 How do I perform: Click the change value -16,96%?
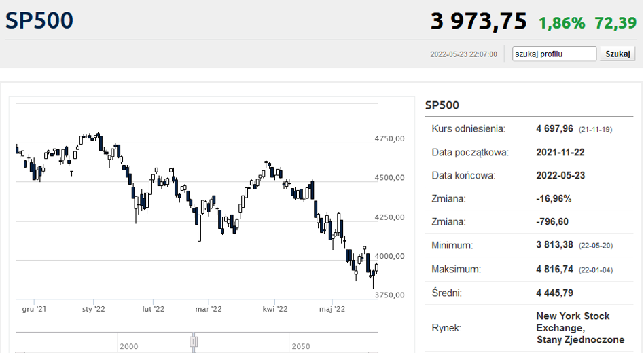554,199
